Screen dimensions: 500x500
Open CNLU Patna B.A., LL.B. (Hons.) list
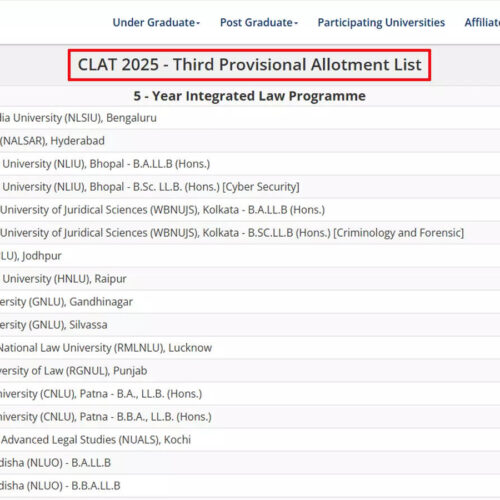point(101,394)
